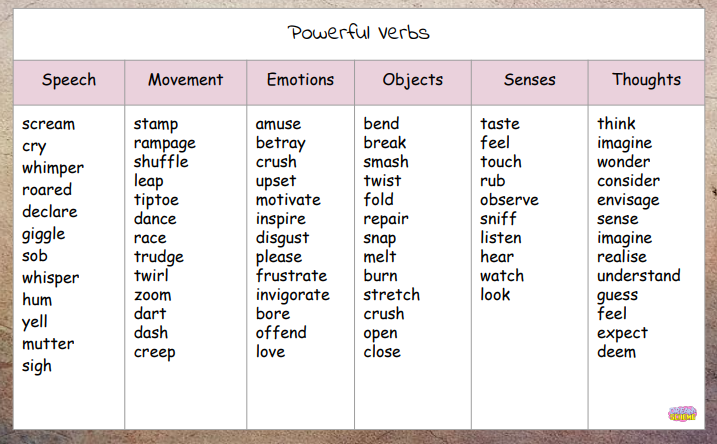
Task: Click the word mutter
Action: pos(48,344)
